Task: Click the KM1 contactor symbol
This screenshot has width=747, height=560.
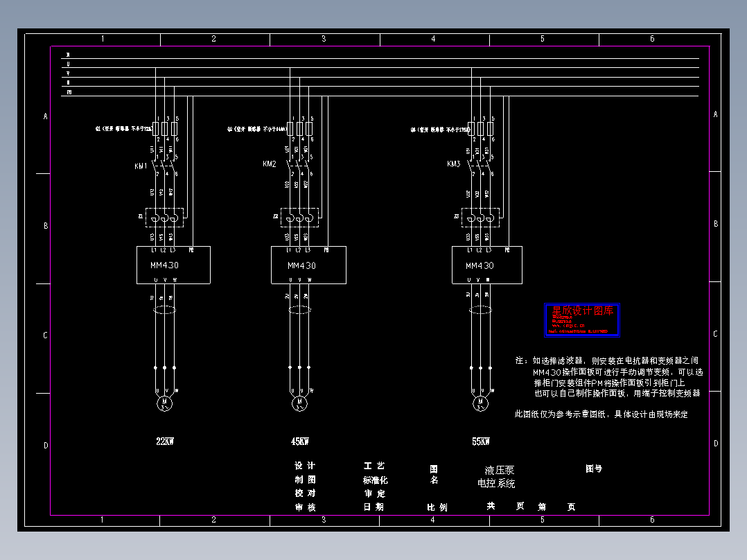Action: [x=164, y=166]
